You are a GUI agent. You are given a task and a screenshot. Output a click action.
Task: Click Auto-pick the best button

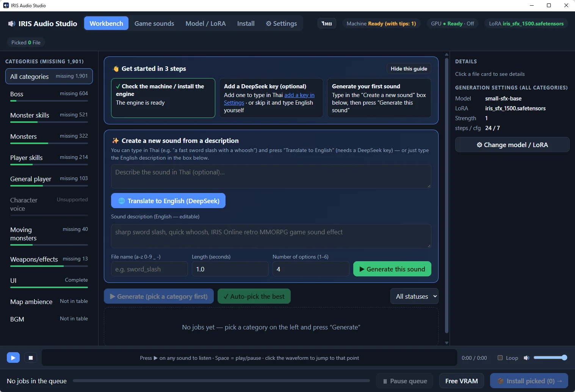tap(254, 296)
